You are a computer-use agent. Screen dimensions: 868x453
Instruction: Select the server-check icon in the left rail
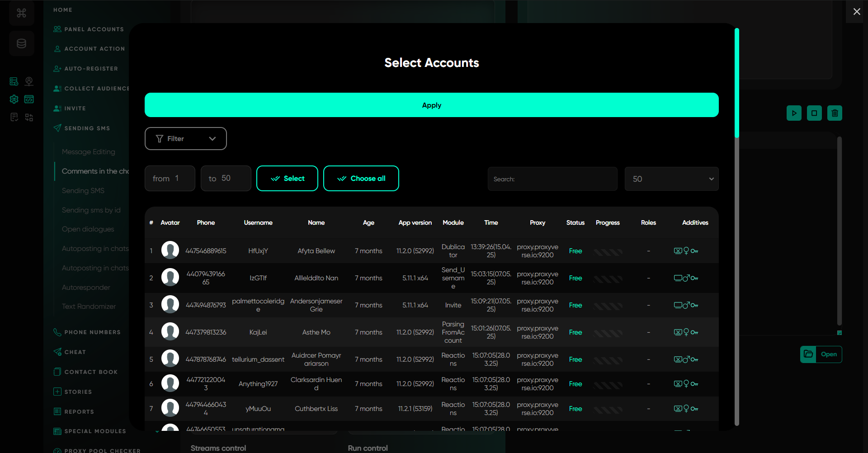coord(14,81)
